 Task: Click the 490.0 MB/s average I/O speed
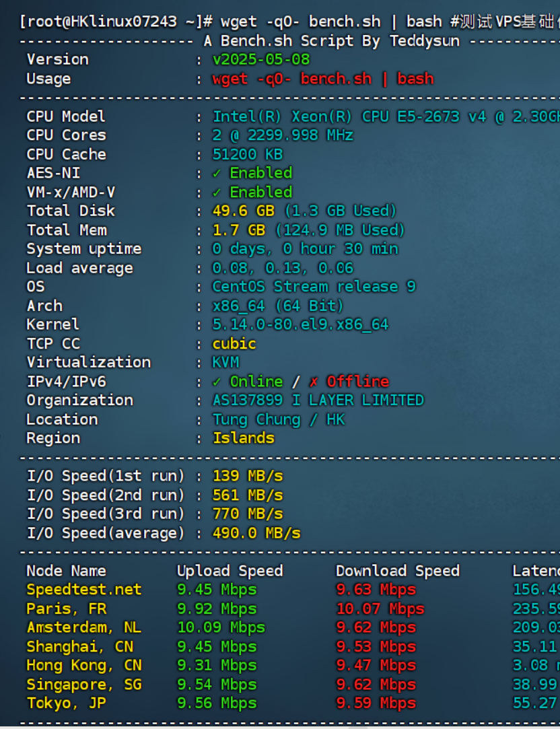point(256,533)
